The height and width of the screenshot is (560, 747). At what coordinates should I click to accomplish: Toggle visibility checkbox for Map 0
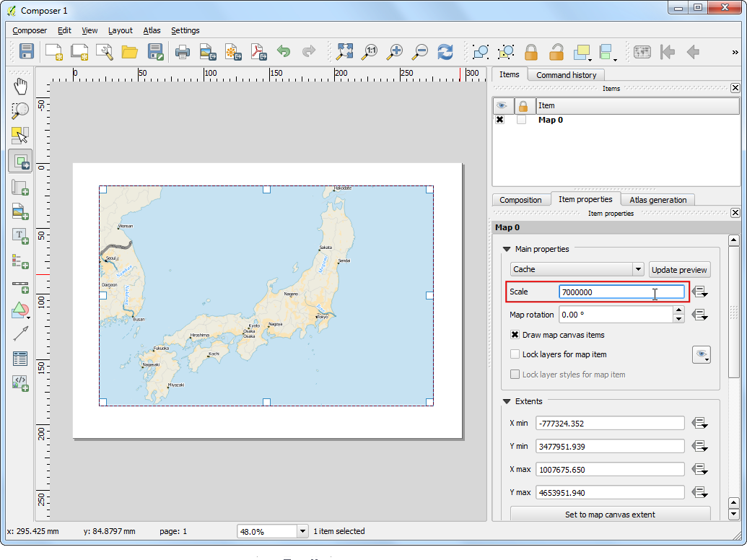coord(499,120)
